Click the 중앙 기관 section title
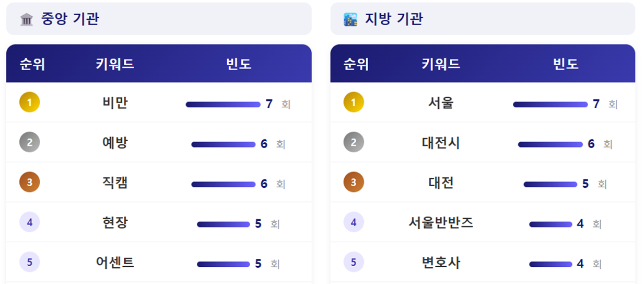This screenshot has width=644, height=284. point(70,19)
